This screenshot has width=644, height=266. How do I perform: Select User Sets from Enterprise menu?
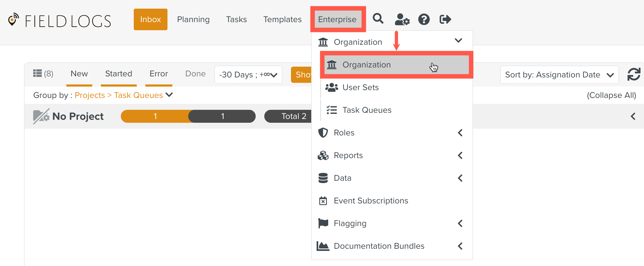[360, 87]
